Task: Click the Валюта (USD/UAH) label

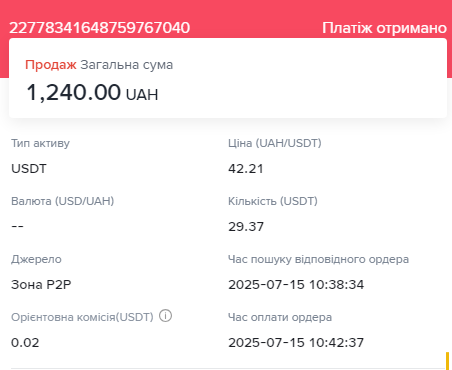Action: (63, 201)
